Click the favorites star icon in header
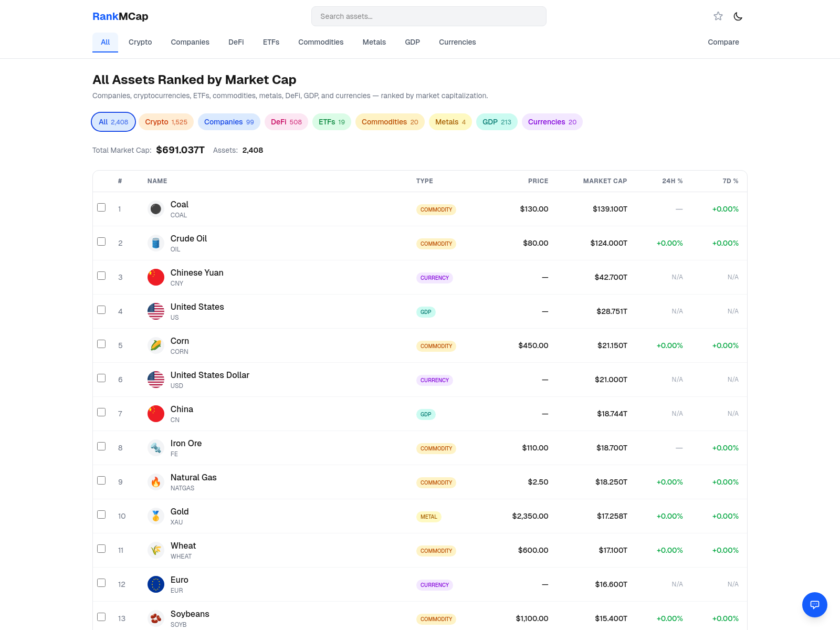840x630 pixels. tap(718, 16)
